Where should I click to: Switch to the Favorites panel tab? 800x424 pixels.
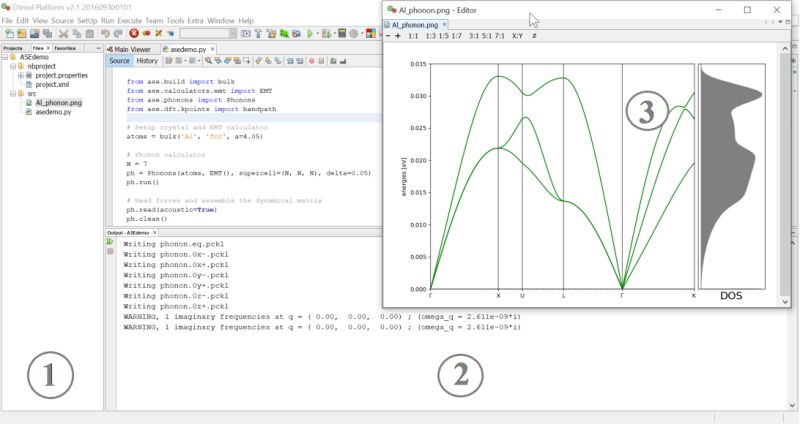[65, 48]
